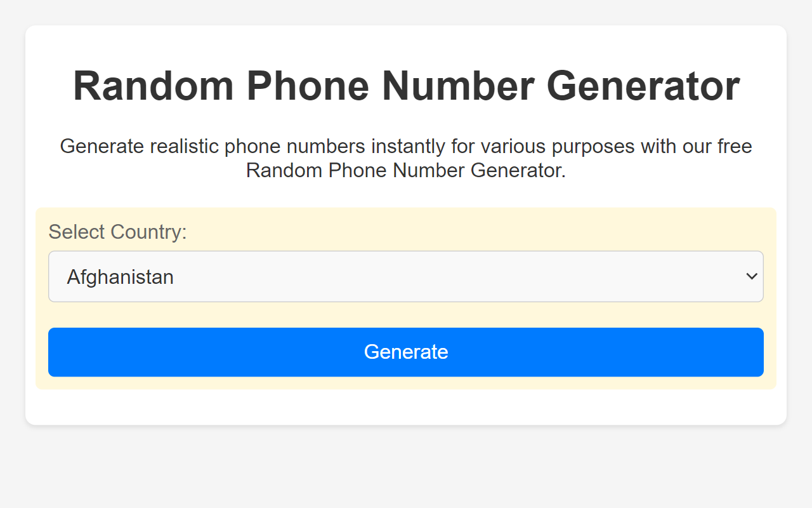The width and height of the screenshot is (812, 508).
Task: Click the page description text
Action: coord(406,158)
